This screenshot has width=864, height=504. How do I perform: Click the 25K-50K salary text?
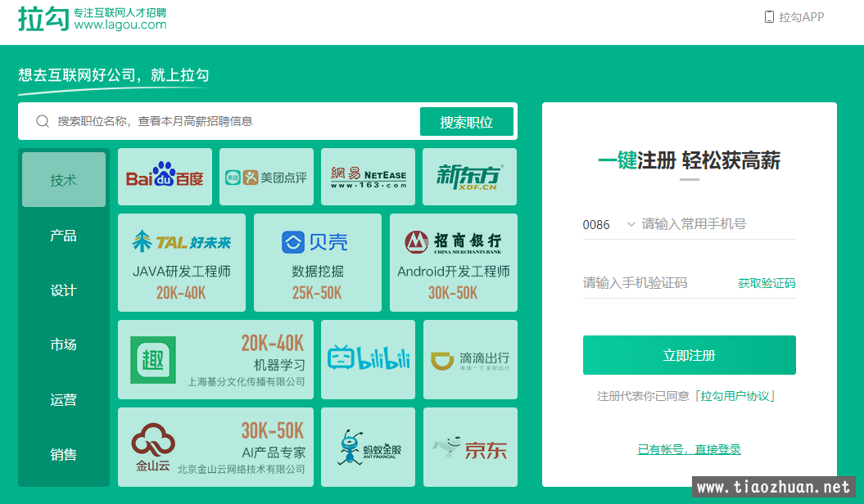(318, 293)
